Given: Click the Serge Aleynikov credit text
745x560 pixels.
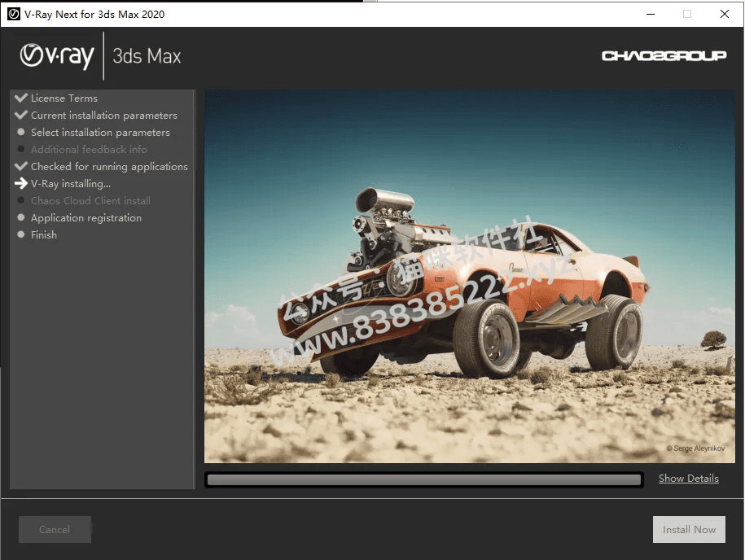Looking at the screenshot, I should (695, 448).
